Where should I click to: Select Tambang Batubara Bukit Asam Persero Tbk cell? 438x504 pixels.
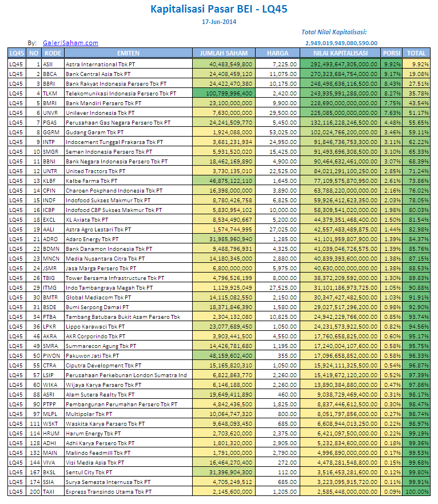point(128,317)
